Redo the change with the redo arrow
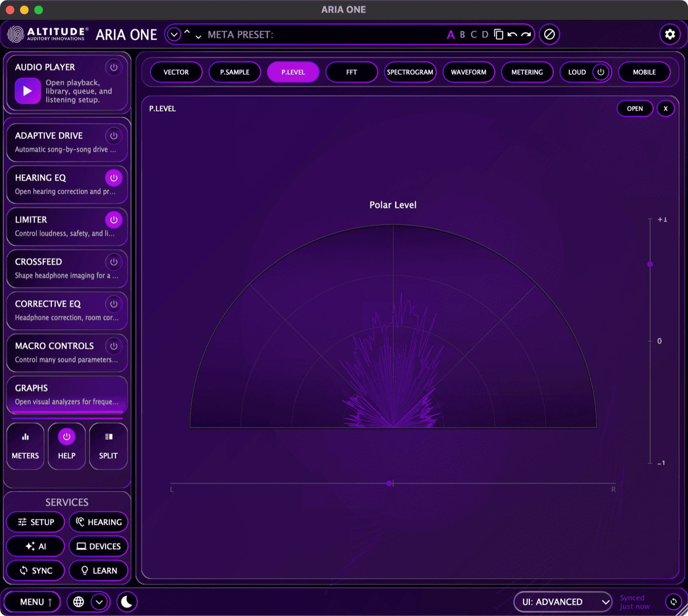This screenshot has height=616, width=688. click(x=526, y=34)
